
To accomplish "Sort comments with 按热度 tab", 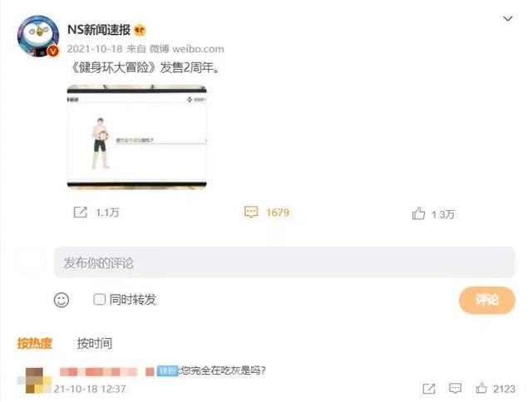I will (35, 343).
